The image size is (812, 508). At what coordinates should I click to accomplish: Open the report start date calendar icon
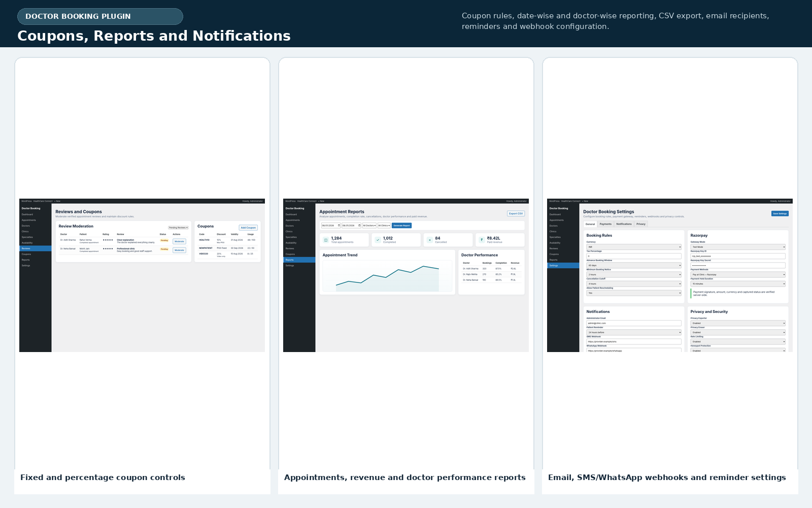pos(339,226)
